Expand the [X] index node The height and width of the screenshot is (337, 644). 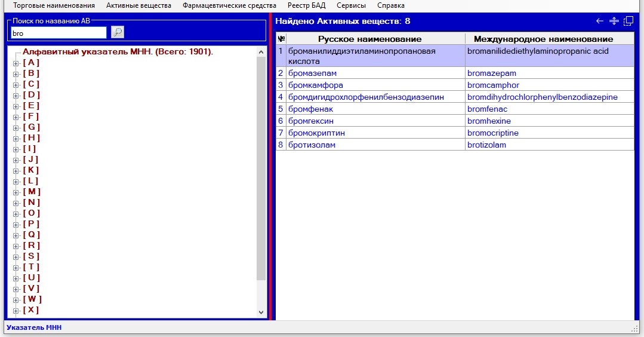(16, 310)
